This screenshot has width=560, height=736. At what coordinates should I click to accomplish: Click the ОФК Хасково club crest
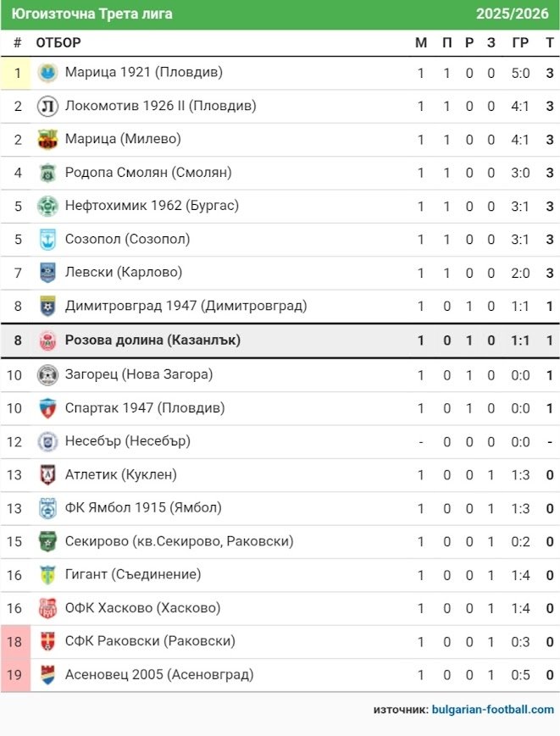click(47, 608)
